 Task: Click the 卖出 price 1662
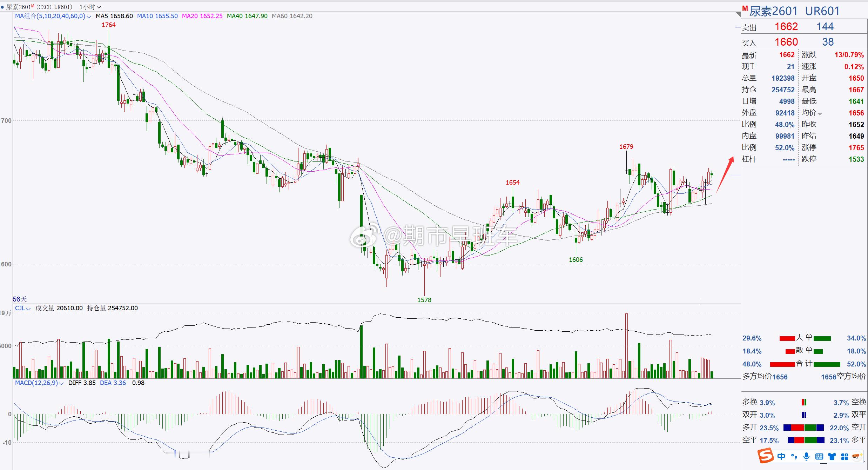click(786, 27)
